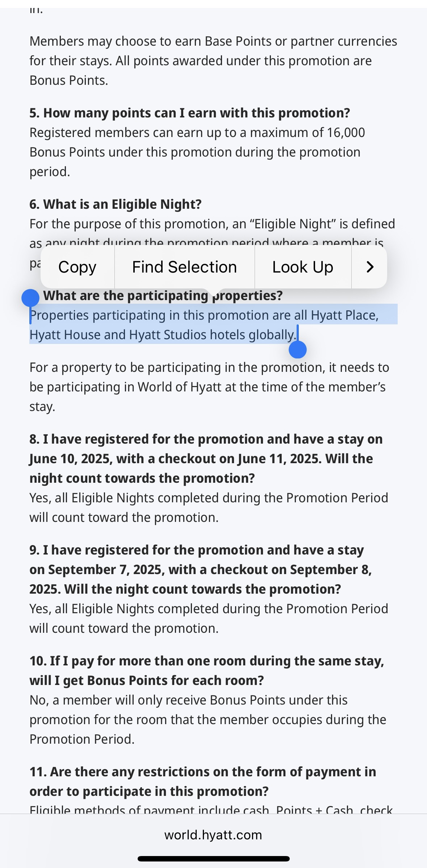Show more options with the right chevron

pos(369,267)
